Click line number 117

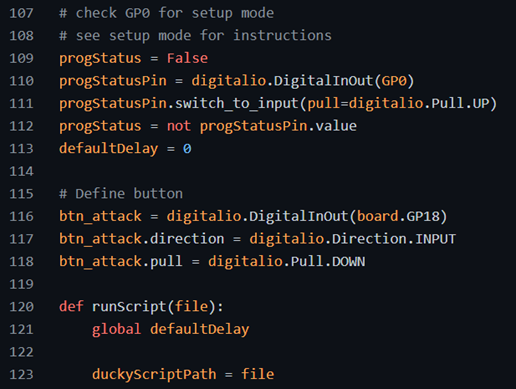point(21,239)
